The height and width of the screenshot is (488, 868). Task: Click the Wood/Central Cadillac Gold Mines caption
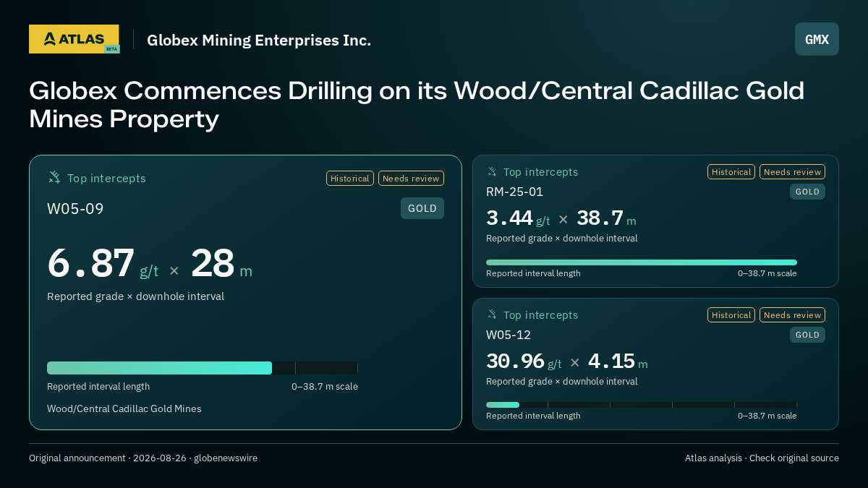pos(124,408)
